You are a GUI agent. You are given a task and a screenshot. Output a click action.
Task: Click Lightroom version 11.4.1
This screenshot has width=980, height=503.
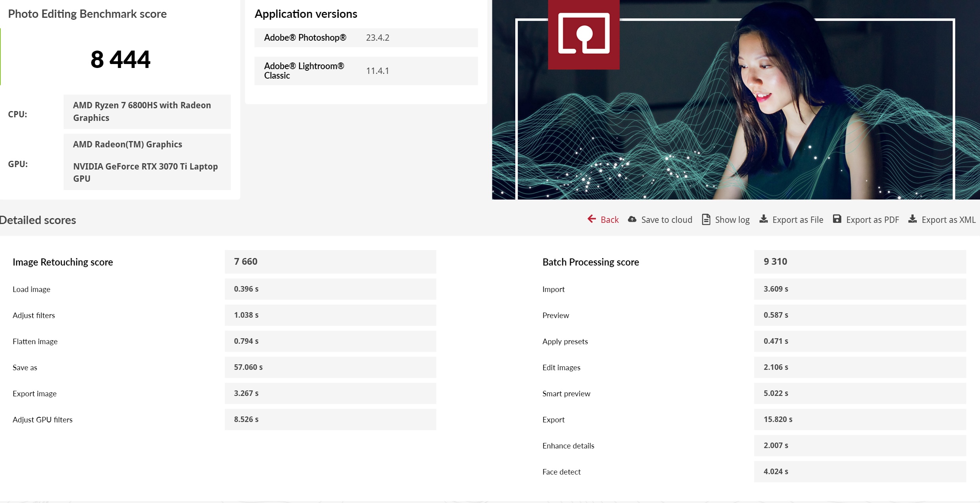377,71
